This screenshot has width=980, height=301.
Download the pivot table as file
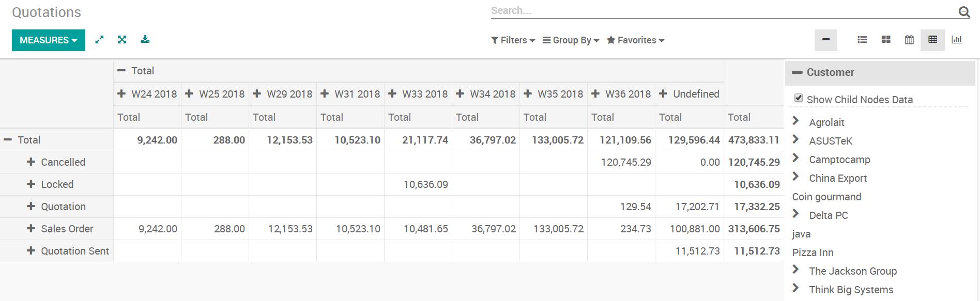pyautogui.click(x=145, y=40)
